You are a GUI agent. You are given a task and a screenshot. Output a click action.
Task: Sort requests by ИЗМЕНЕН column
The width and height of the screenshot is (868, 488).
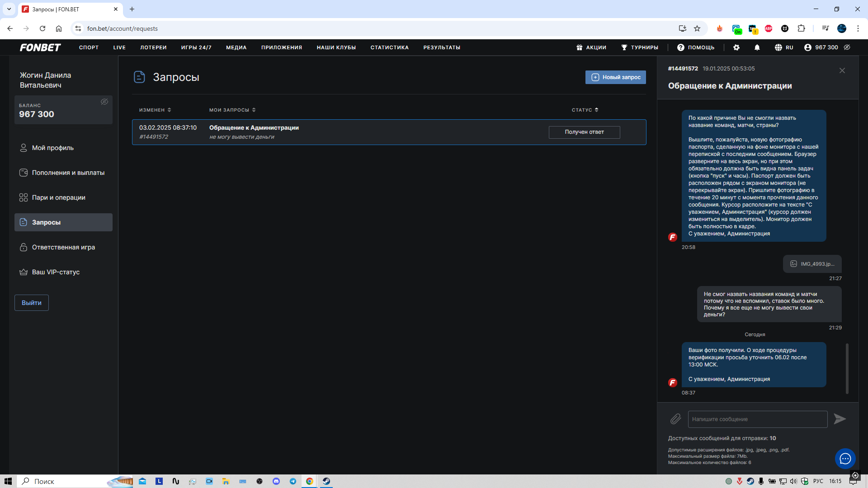click(155, 110)
